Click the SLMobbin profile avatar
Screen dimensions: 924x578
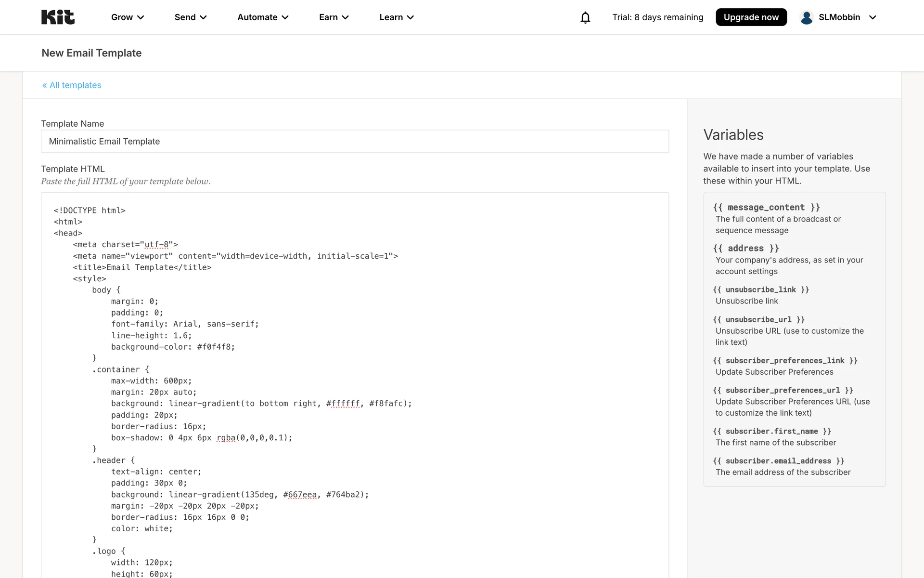806,17
